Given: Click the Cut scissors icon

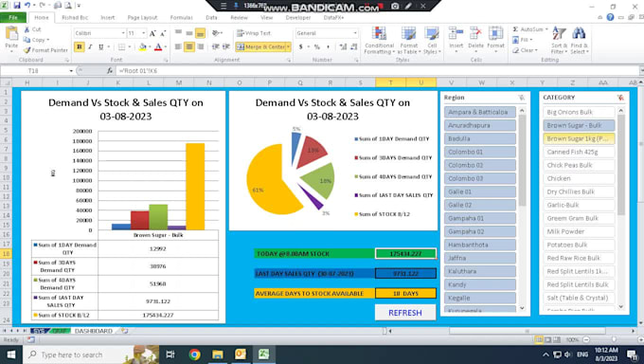Looking at the screenshot, I should (x=27, y=29).
